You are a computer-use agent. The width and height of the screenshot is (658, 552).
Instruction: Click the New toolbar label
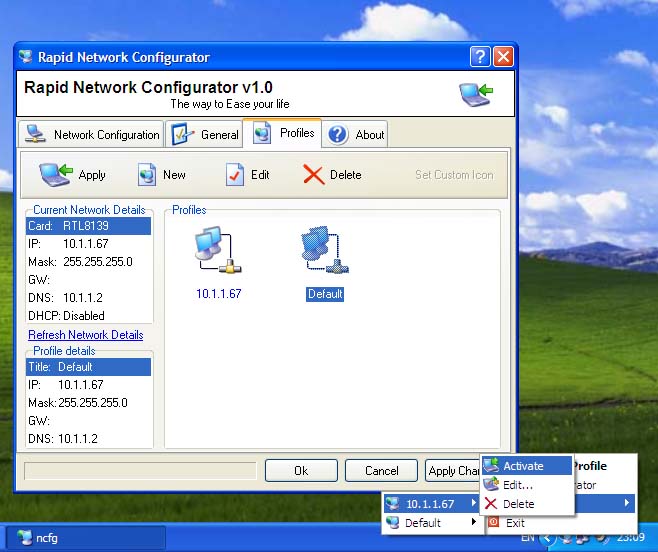coord(174,175)
